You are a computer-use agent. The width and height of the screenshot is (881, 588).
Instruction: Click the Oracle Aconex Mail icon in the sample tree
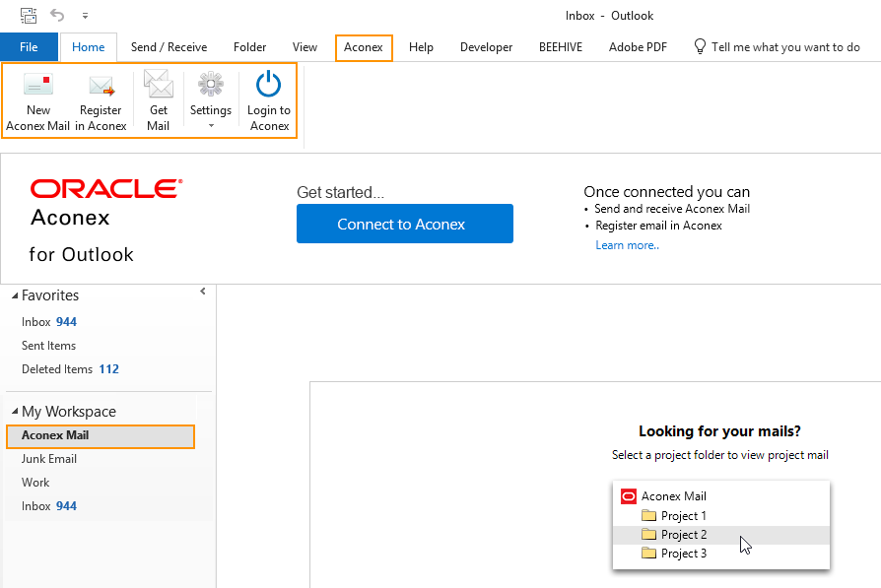[628, 495]
